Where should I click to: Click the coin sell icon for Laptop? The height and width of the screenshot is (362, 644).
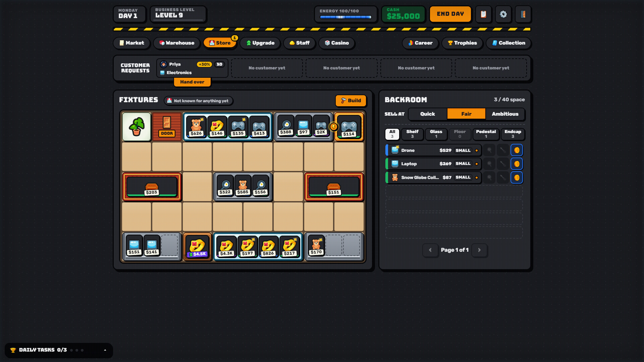[517, 164]
